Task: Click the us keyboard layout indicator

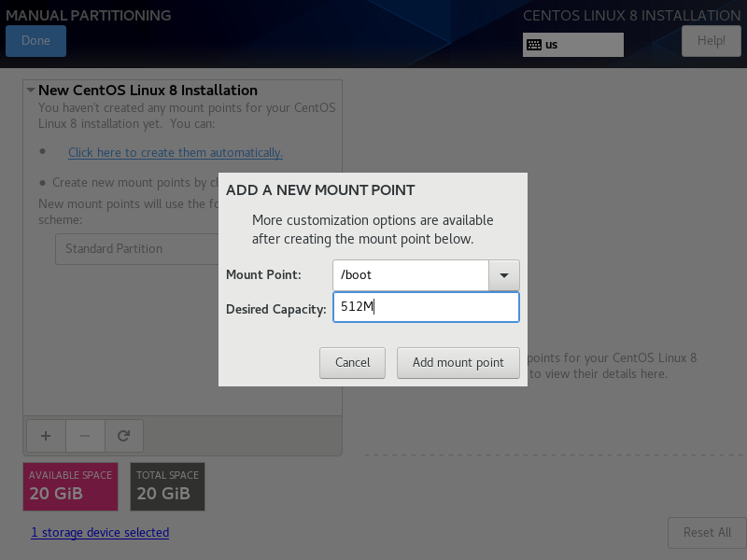Action: pos(573,45)
